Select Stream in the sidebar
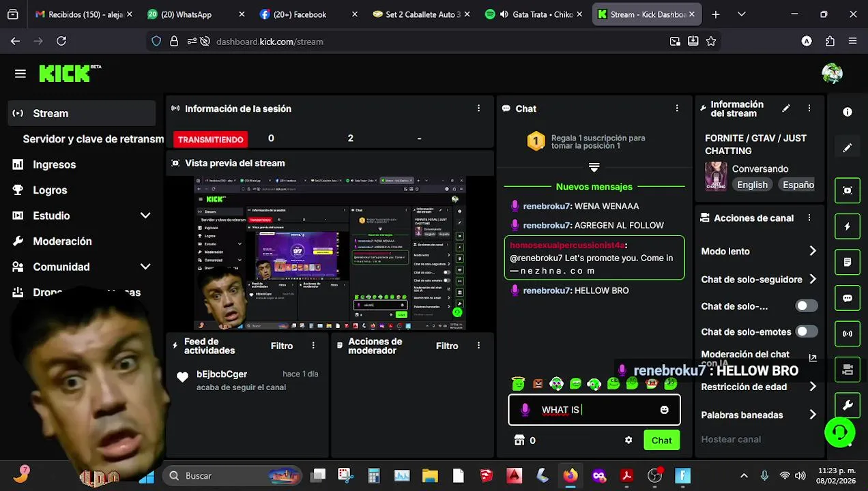This screenshot has height=491, width=868. pos(82,113)
